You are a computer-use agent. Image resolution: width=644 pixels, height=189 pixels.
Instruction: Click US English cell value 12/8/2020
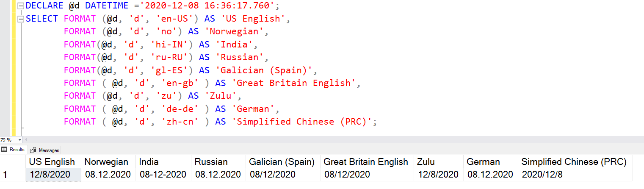click(53, 174)
